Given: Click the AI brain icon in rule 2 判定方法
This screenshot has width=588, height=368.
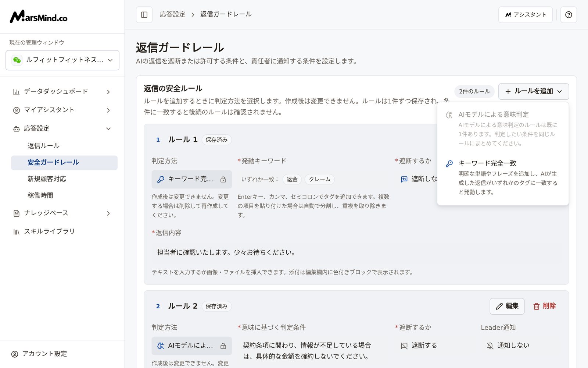Looking at the screenshot, I should tap(161, 346).
